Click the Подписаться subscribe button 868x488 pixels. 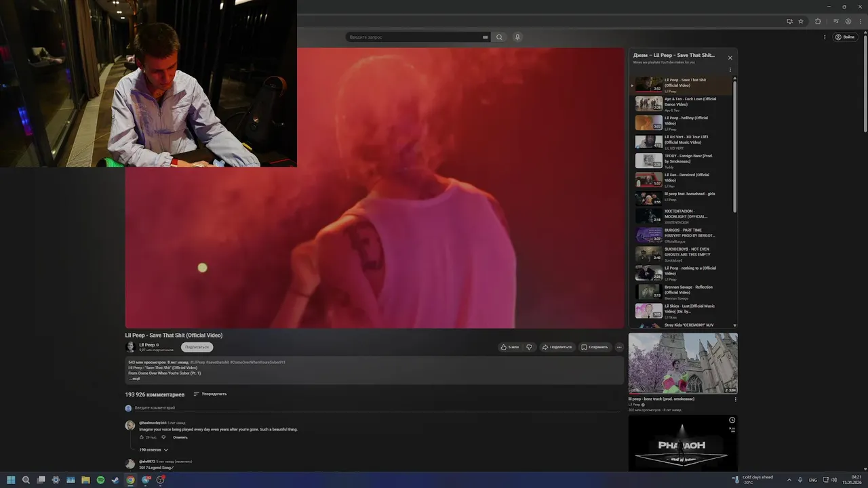coord(197,347)
